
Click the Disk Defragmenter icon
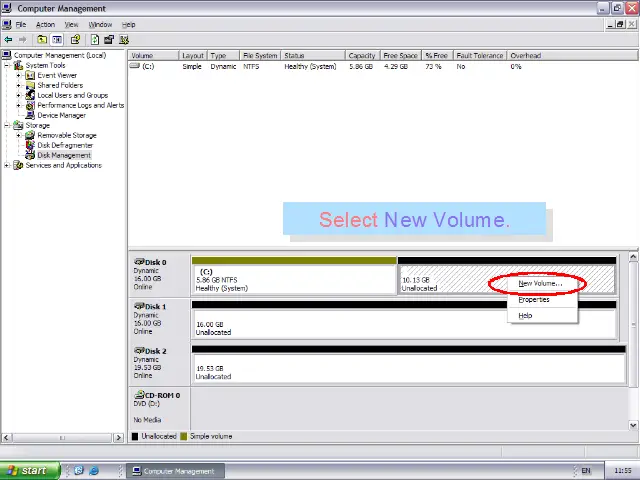tap(30, 145)
